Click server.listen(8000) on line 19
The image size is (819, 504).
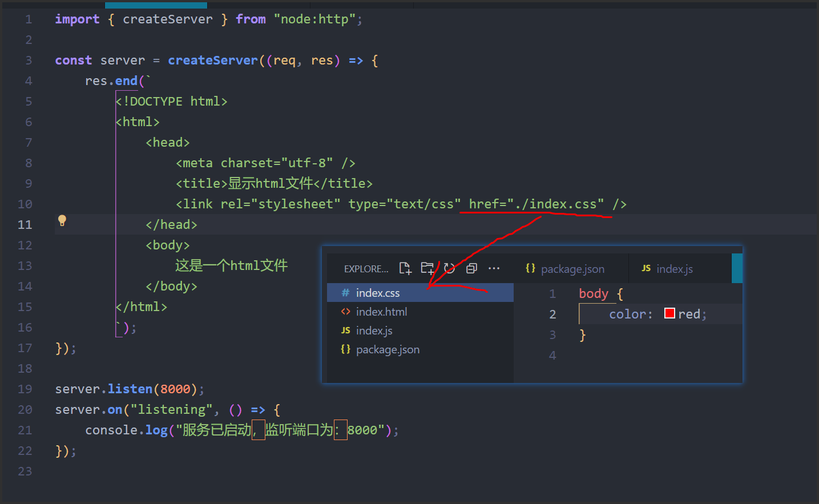(130, 389)
